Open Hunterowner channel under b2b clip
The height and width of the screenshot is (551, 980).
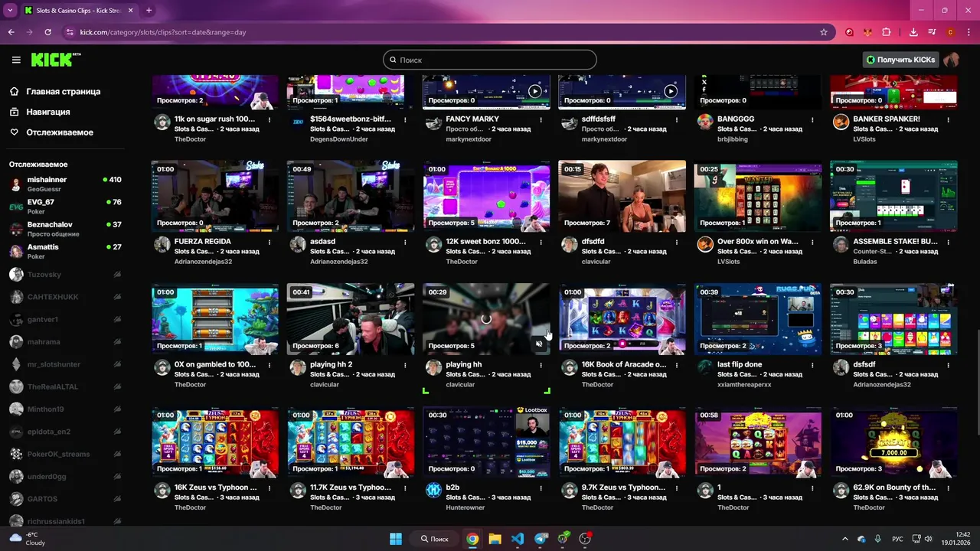[465, 507]
